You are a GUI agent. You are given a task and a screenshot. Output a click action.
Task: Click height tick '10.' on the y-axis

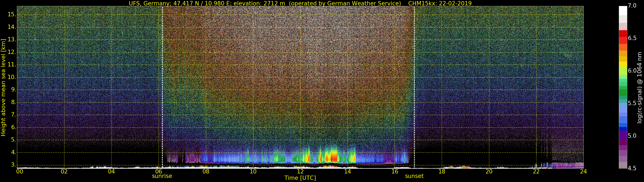[12, 77]
